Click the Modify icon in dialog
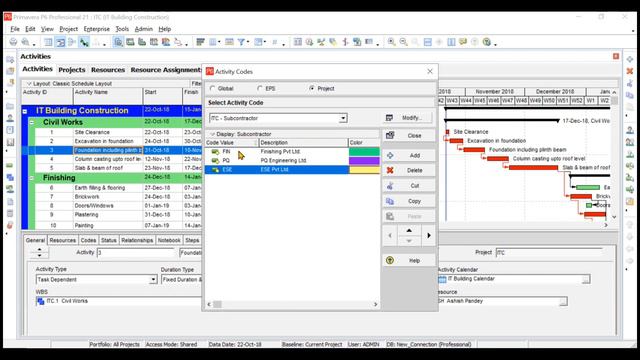Image resolution: width=640 pixels, height=360 pixels. coord(389,118)
